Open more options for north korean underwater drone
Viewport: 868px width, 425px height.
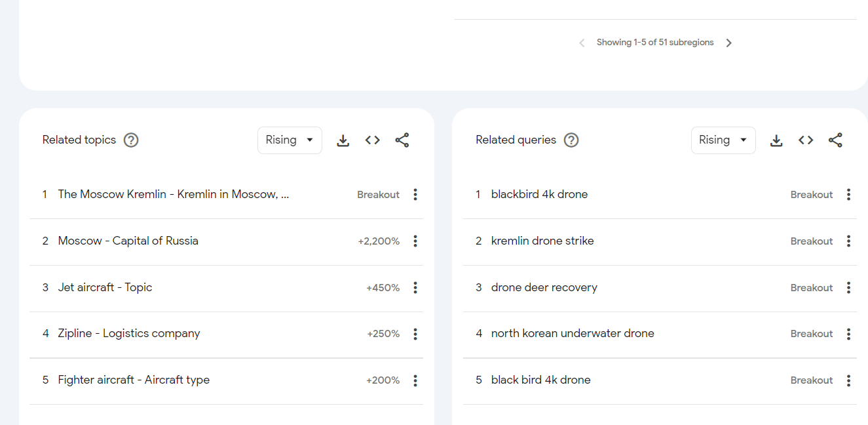point(848,334)
